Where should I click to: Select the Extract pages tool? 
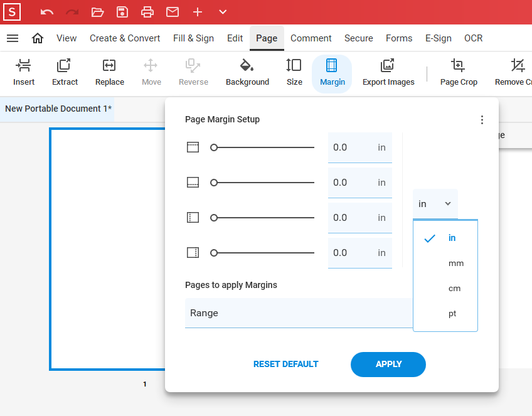click(65, 66)
